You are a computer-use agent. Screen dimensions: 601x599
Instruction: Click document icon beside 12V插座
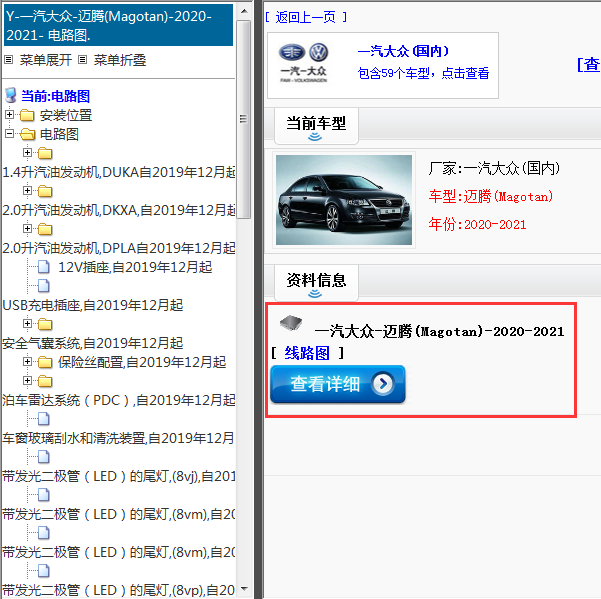tap(44, 267)
